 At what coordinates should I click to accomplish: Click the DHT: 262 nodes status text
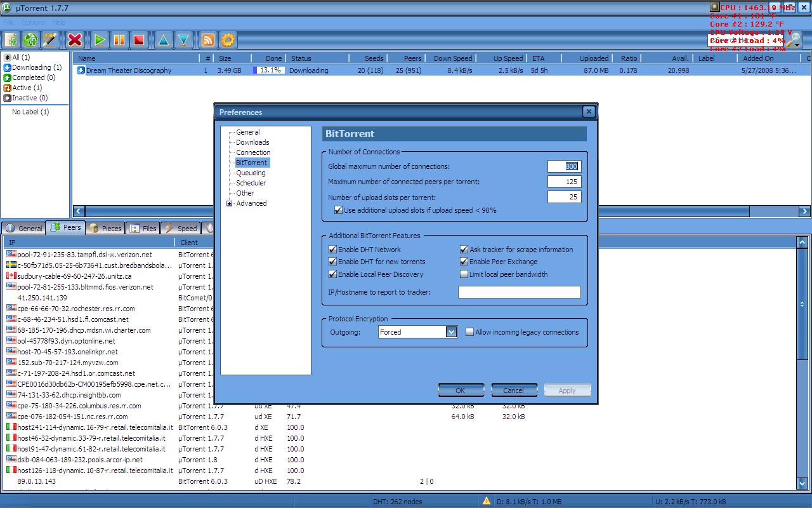coord(397,502)
